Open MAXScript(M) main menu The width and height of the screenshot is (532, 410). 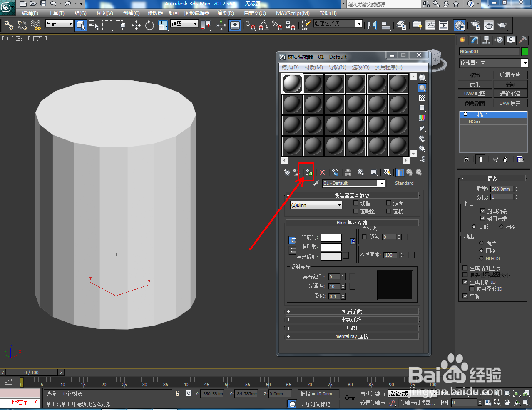coord(293,13)
